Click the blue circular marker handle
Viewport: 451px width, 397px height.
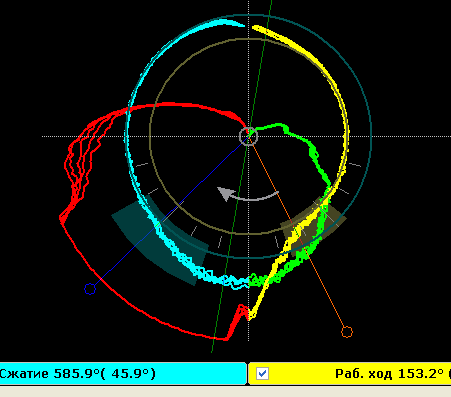[x=90, y=289]
